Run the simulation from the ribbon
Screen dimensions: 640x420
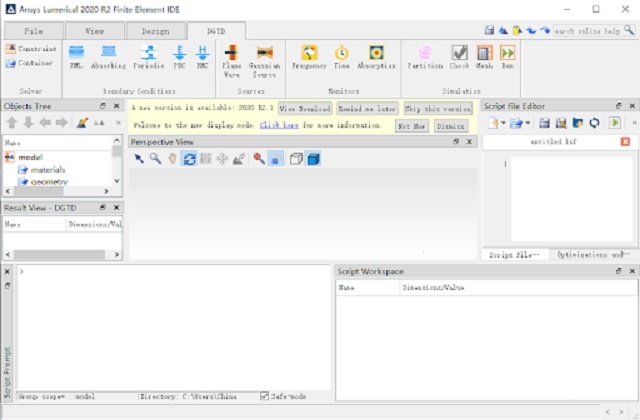click(508, 56)
